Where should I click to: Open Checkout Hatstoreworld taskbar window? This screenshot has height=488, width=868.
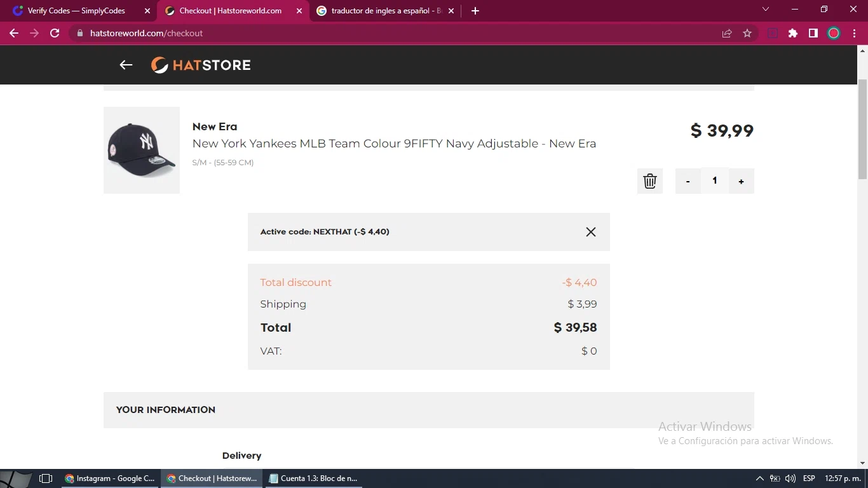coord(212,478)
